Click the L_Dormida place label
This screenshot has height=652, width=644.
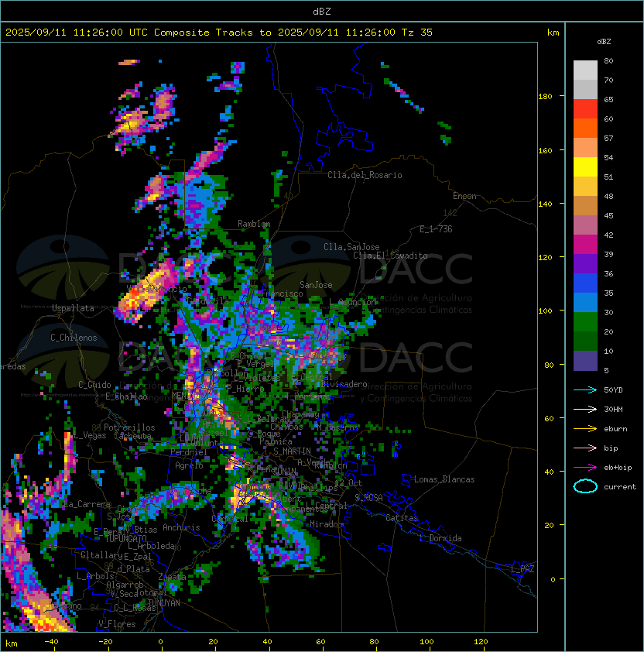440,538
